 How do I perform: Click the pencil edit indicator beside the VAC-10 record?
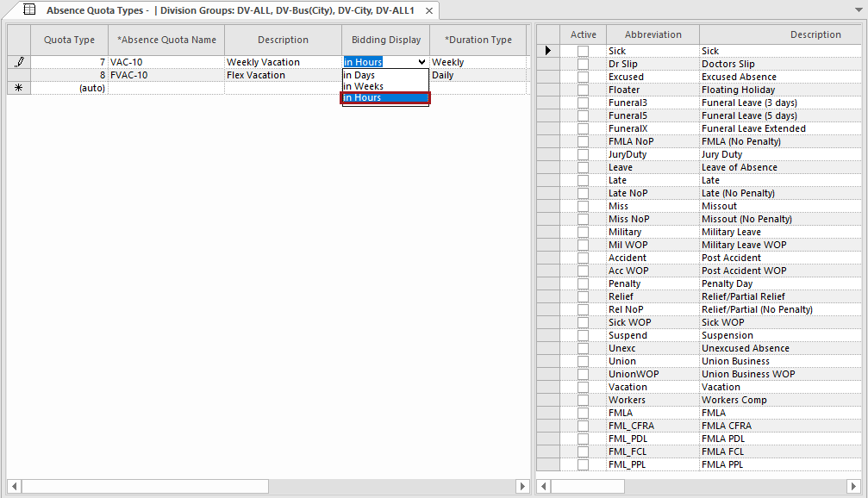click(18, 61)
